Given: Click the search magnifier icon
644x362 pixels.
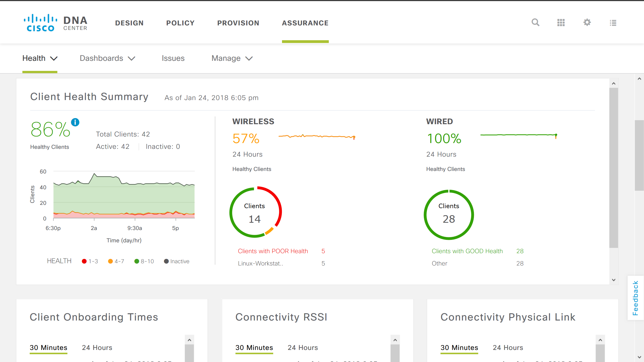Looking at the screenshot, I should tap(535, 23).
